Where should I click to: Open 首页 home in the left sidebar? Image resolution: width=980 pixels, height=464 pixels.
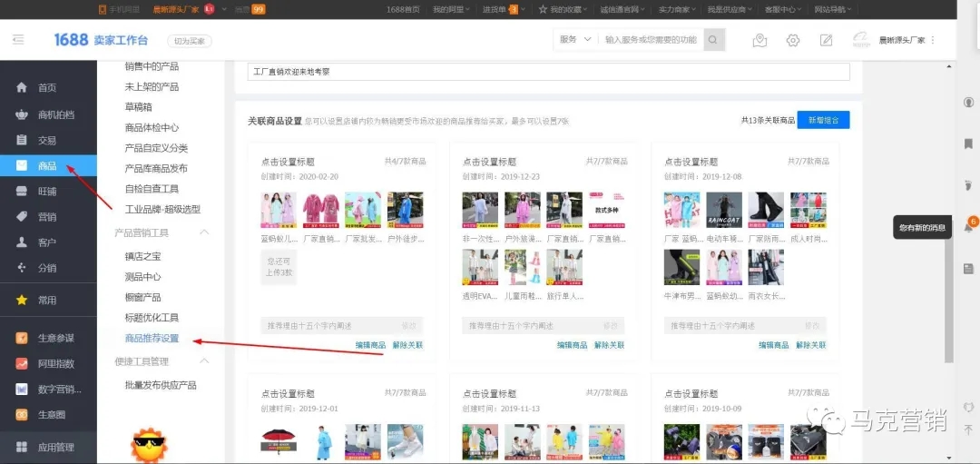click(46, 88)
